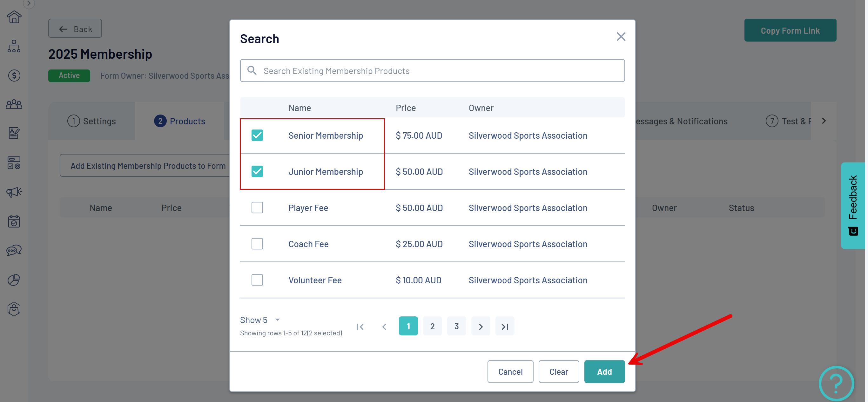
Task: Open the dollar finance sidebar icon
Action: 14,76
